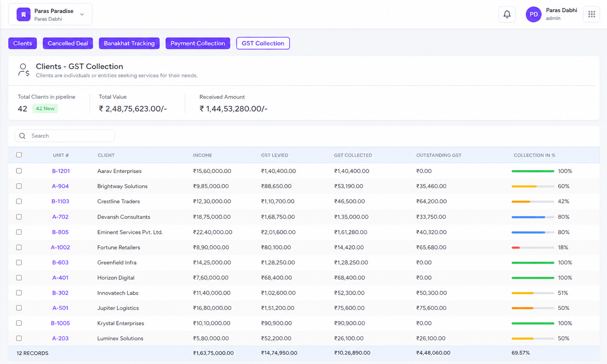This screenshot has width=607, height=364.
Task: Click the GST COLLECTED column header
Action: tap(353, 155)
